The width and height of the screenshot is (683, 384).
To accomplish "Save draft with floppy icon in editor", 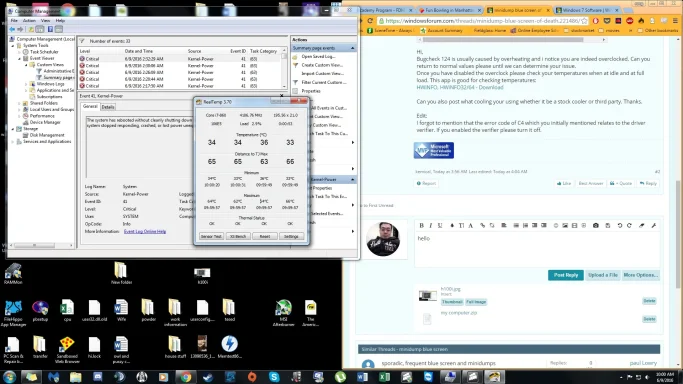I will (608, 226).
